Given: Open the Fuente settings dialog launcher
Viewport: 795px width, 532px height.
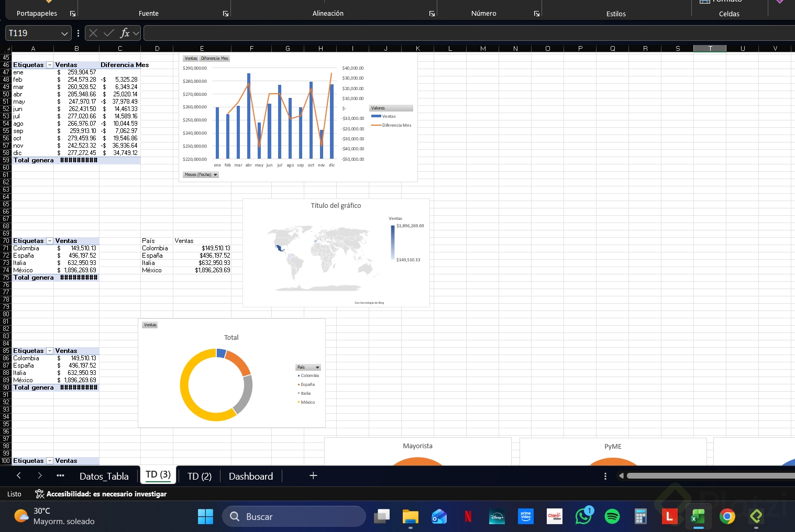Looking at the screenshot, I should (226, 14).
